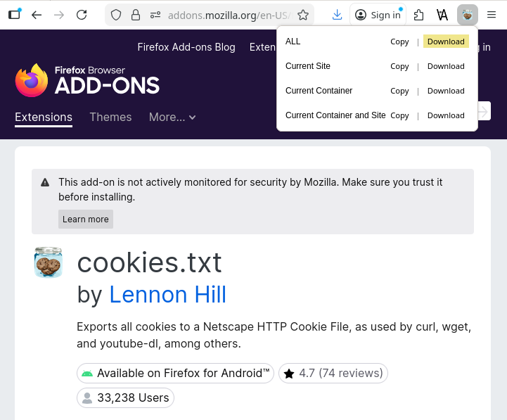Image resolution: width=507 pixels, height=420 pixels.
Task: Click the translate page icon
Action: click(x=442, y=15)
